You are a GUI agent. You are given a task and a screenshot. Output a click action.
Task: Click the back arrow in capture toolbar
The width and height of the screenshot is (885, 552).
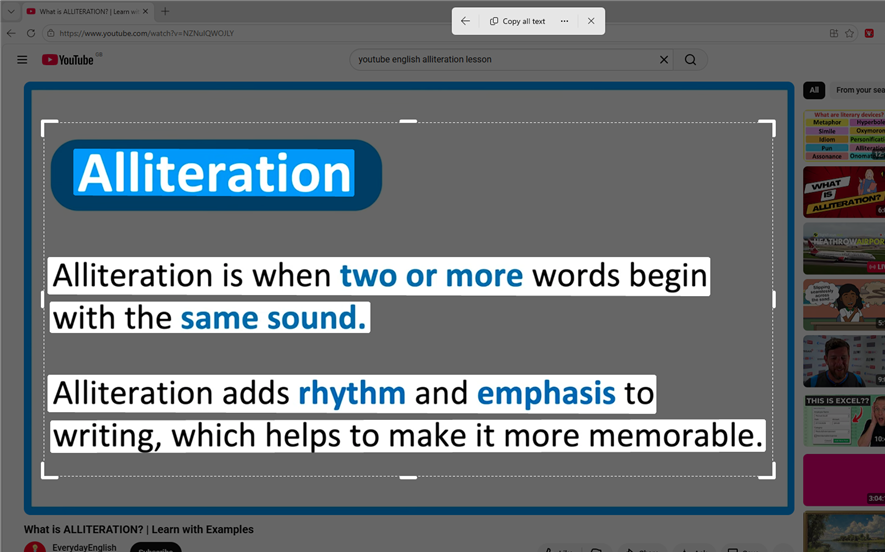pos(465,21)
